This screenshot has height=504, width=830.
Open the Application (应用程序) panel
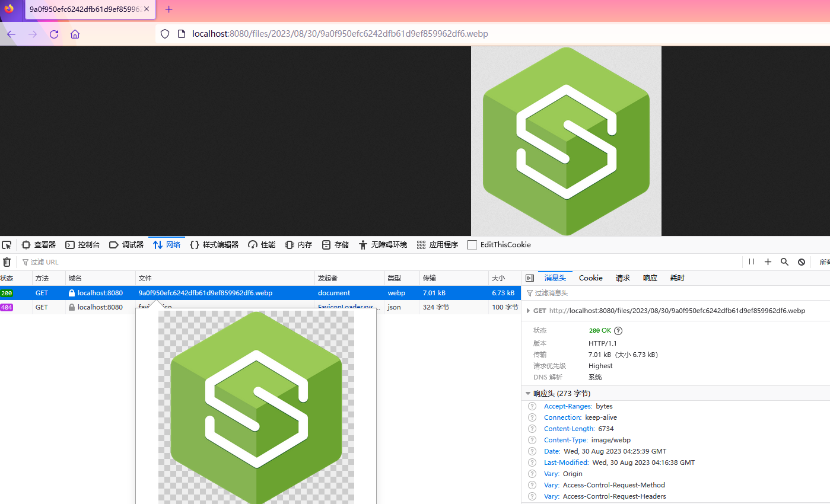(437, 245)
